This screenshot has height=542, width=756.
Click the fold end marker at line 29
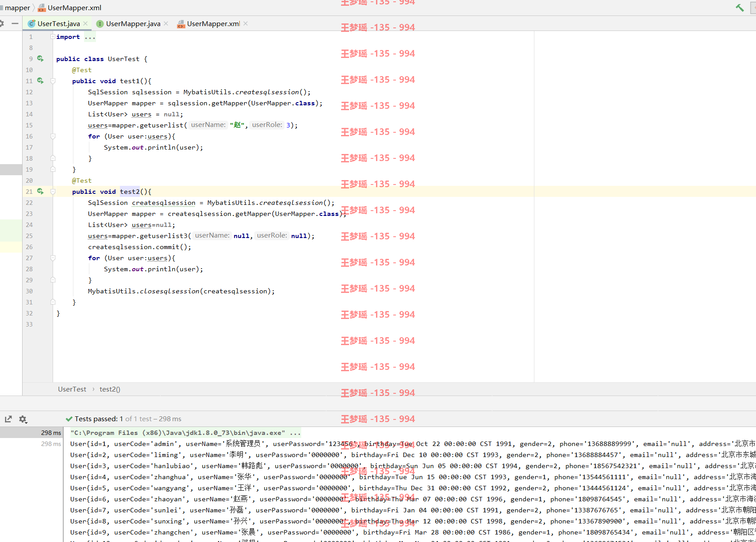(53, 280)
